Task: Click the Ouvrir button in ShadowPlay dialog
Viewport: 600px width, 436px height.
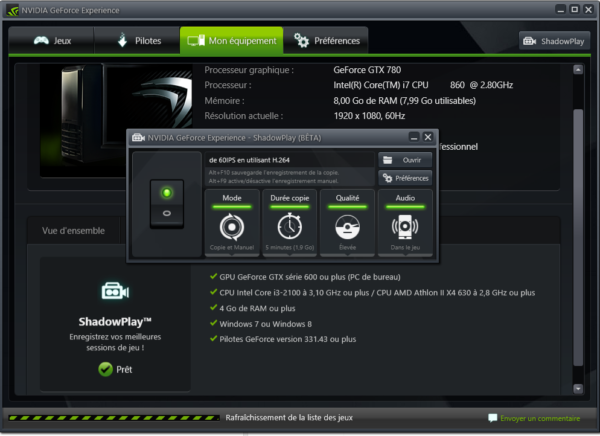Action: coord(405,160)
